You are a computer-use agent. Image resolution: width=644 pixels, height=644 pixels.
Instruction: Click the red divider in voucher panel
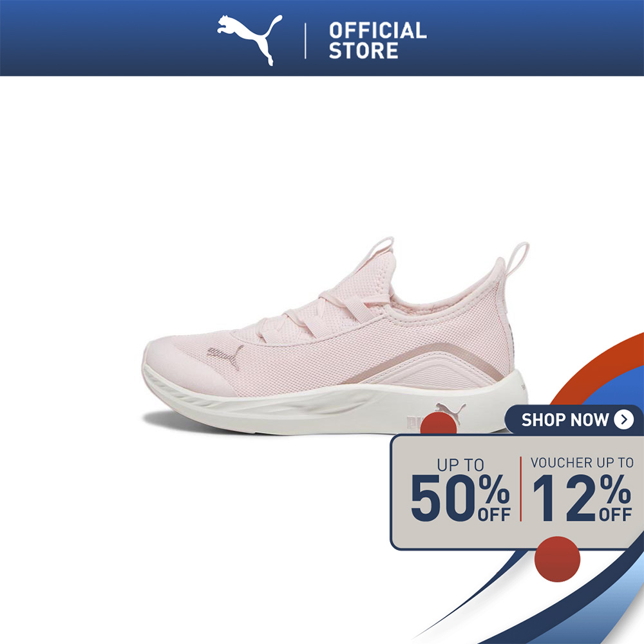pyautogui.click(x=521, y=489)
